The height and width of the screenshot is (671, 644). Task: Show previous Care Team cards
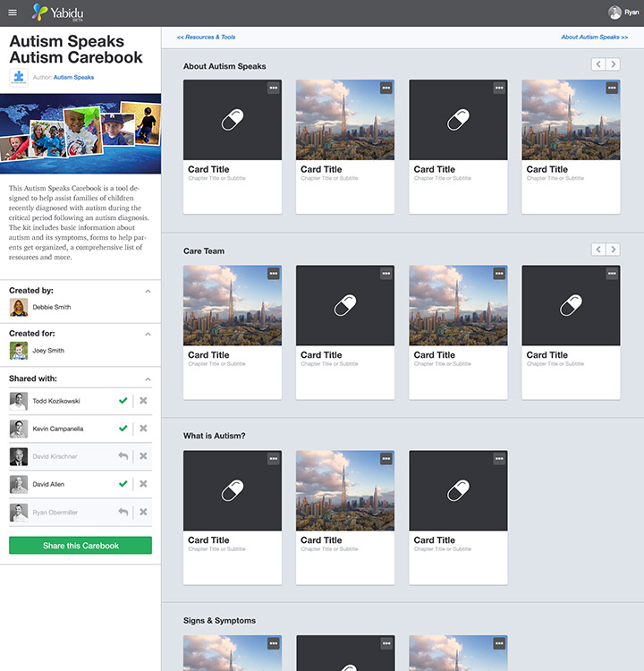click(598, 250)
